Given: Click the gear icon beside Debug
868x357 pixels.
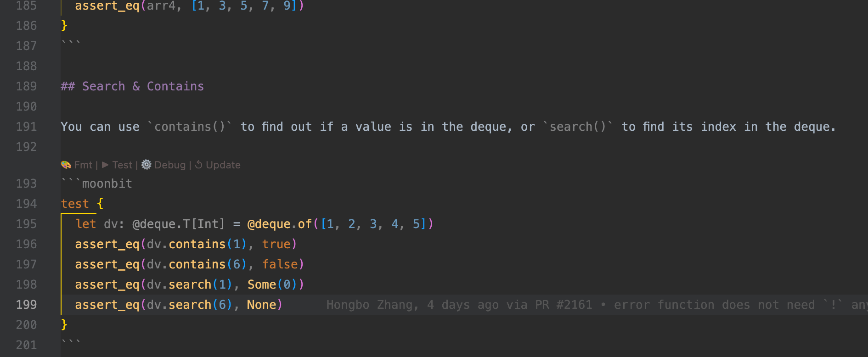Looking at the screenshot, I should (146, 164).
